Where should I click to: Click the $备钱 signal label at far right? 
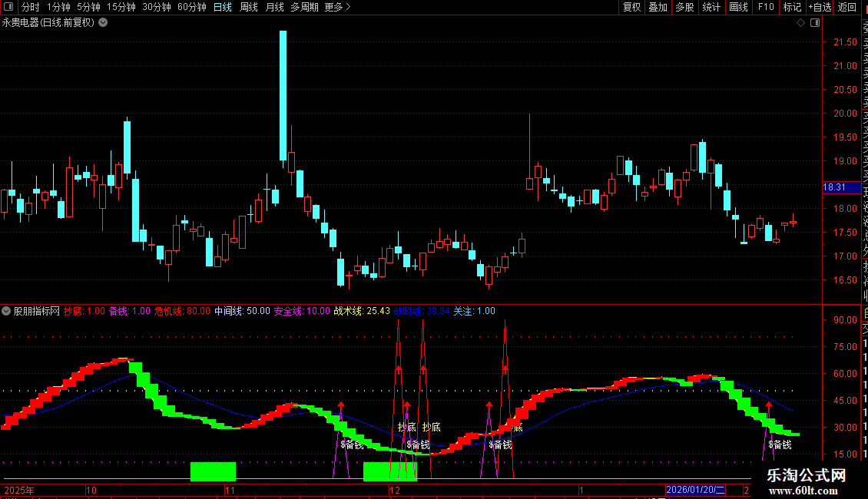pos(780,444)
